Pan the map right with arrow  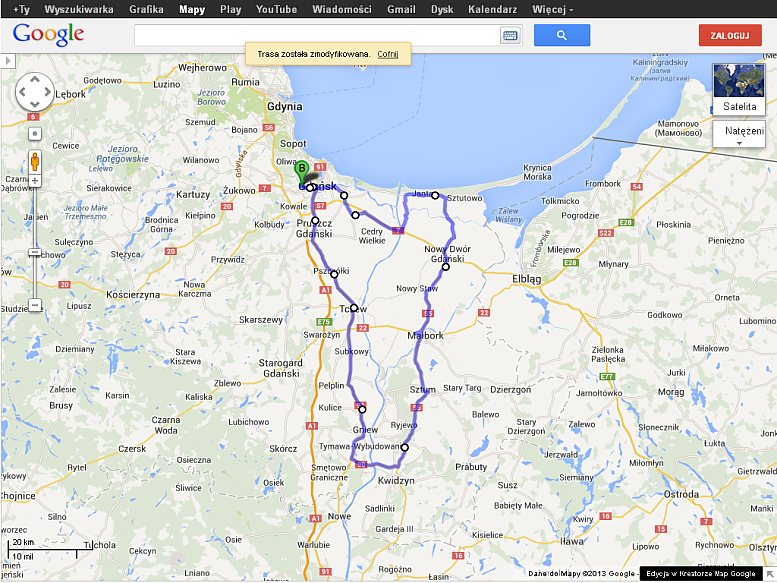[x=47, y=92]
